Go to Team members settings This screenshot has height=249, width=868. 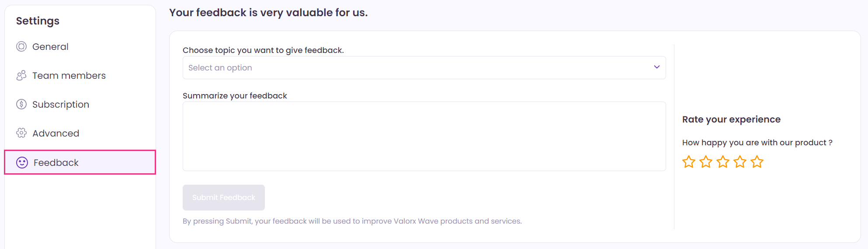click(80, 75)
